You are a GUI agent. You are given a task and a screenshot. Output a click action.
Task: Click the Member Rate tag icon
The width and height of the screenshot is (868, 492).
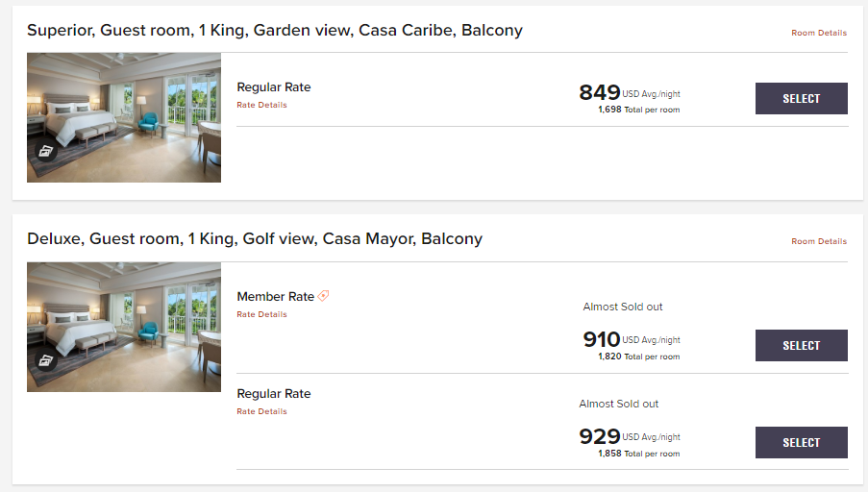point(324,296)
